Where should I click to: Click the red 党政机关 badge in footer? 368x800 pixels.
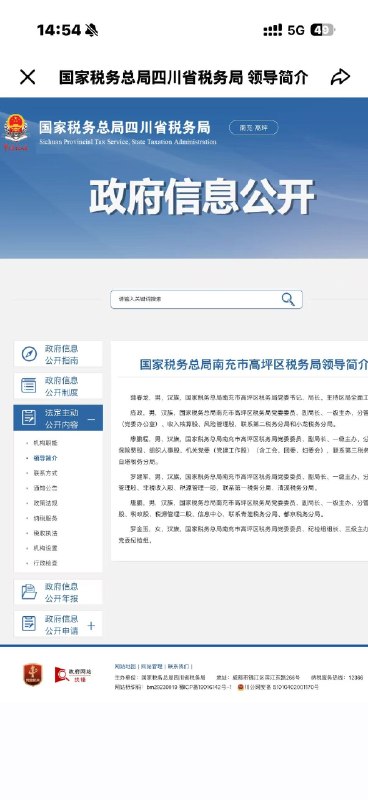click(32, 674)
